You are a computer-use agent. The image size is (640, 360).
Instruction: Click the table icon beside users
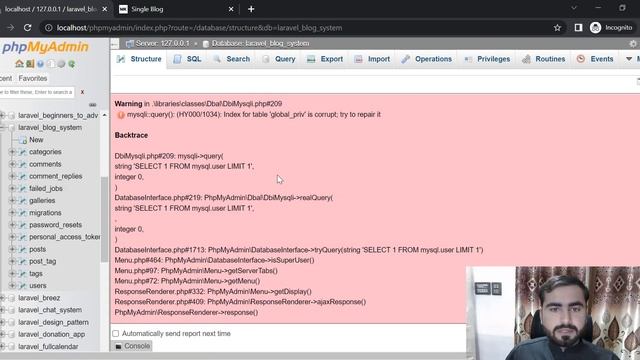tap(23, 286)
